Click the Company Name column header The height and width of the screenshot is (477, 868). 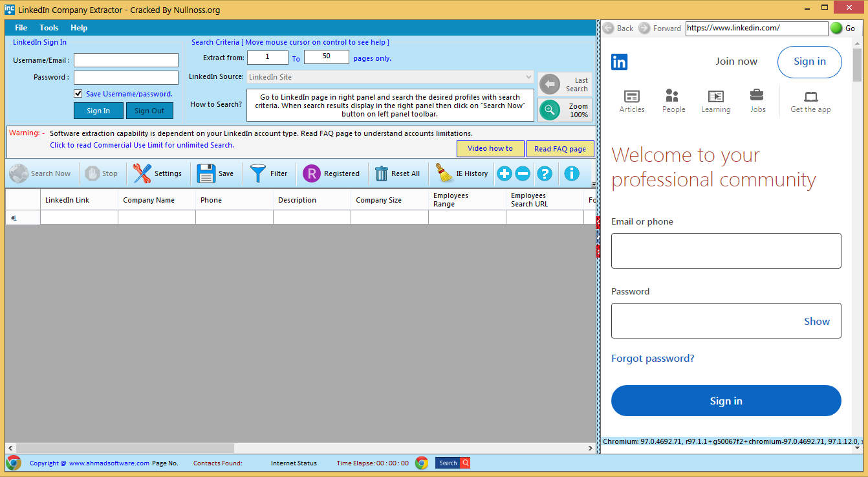click(x=157, y=200)
